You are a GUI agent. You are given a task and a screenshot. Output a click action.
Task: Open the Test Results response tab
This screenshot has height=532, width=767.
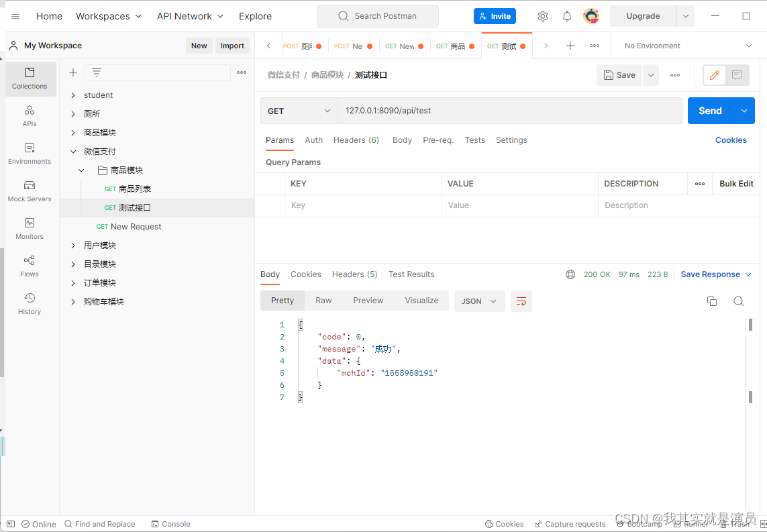411,274
